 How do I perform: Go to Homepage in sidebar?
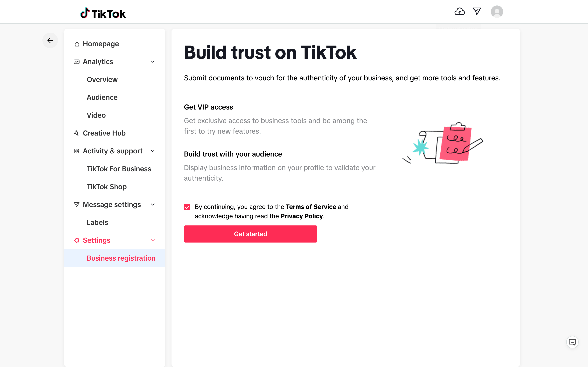[x=101, y=44]
